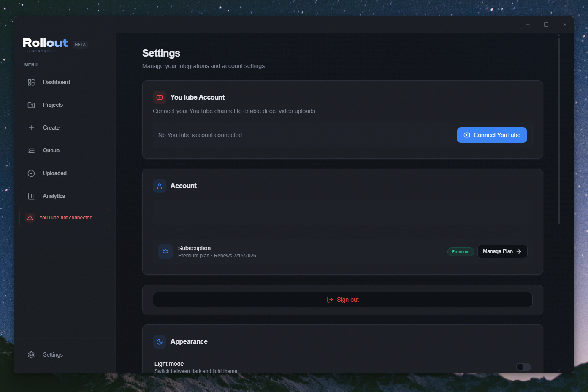Click the green Premium badge

[x=461, y=252]
